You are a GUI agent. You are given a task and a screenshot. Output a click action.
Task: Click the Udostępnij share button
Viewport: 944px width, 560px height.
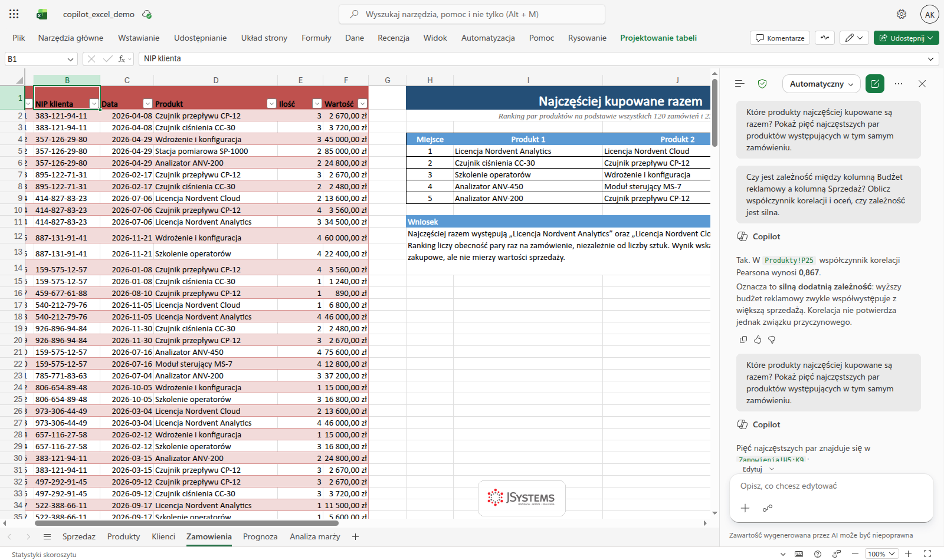(x=906, y=38)
